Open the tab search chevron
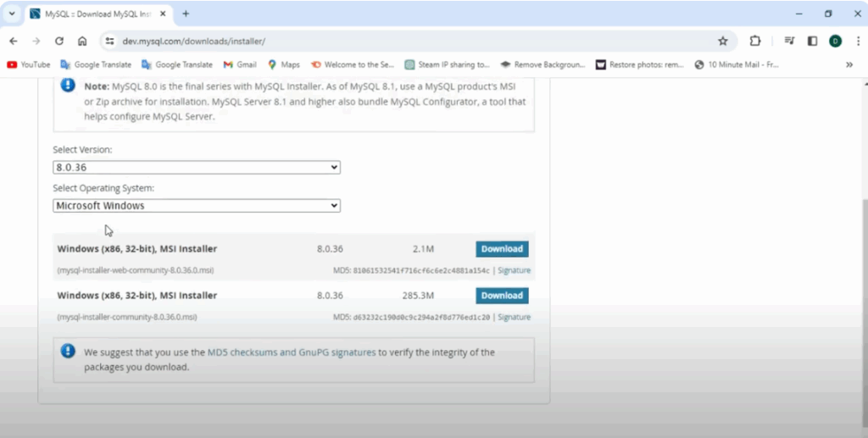 click(x=12, y=14)
